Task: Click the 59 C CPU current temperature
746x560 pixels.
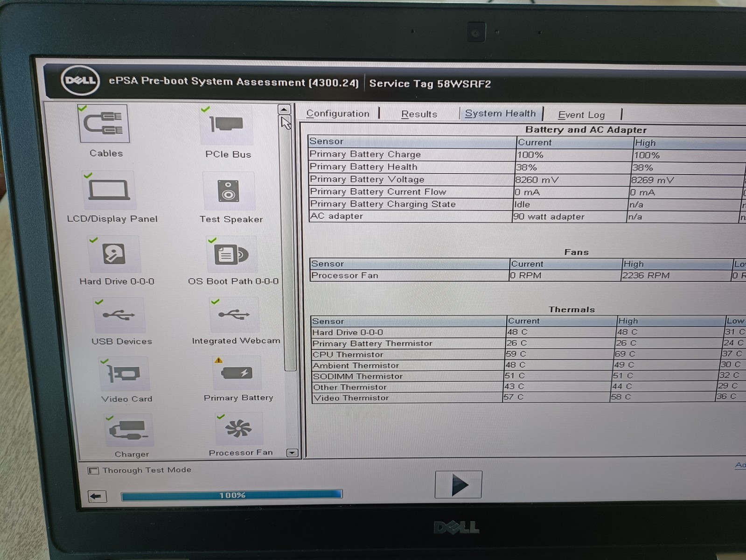Action: pos(516,354)
